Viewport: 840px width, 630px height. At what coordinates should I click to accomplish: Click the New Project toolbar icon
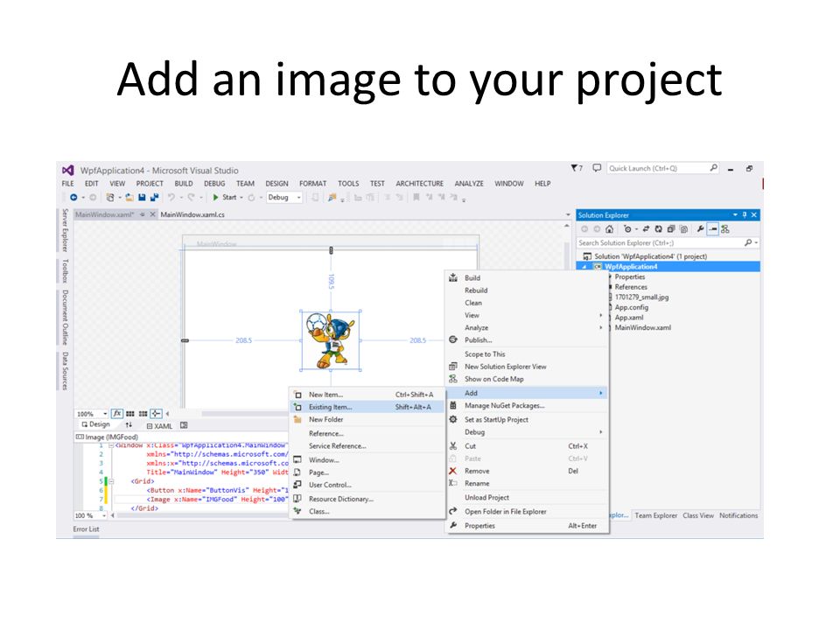click(x=110, y=198)
